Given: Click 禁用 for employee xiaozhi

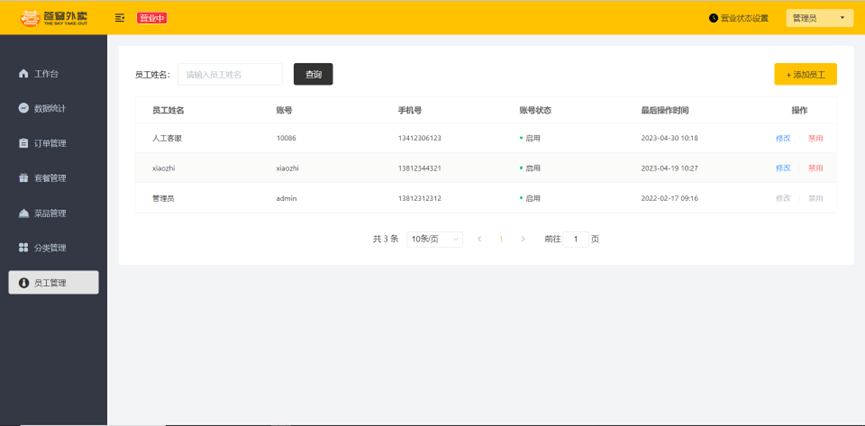Looking at the screenshot, I should pos(815,168).
